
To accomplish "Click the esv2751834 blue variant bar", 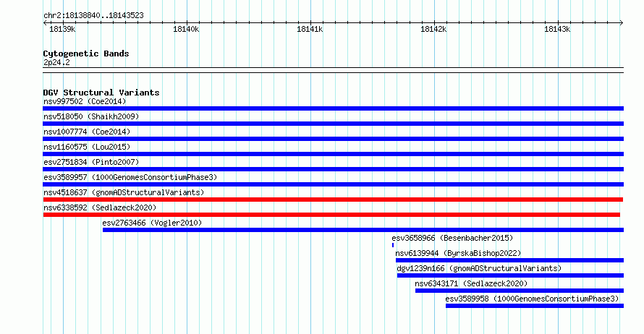I will point(333,169).
